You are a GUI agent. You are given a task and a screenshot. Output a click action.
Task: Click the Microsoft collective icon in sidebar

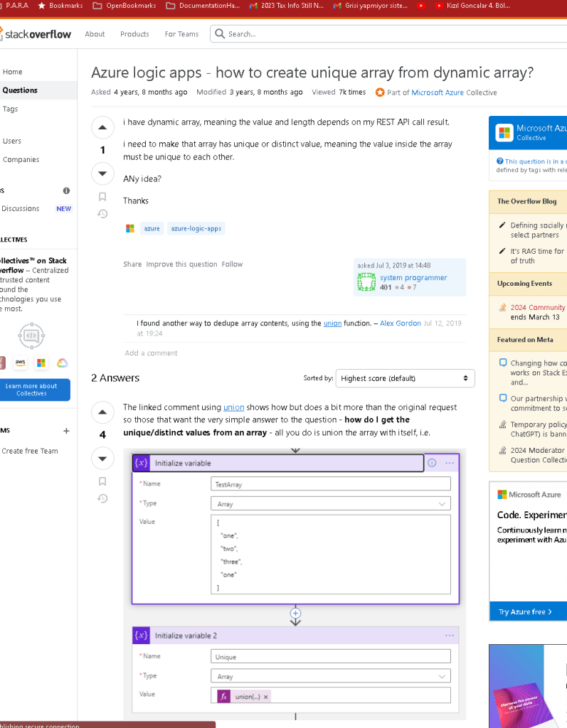click(41, 363)
